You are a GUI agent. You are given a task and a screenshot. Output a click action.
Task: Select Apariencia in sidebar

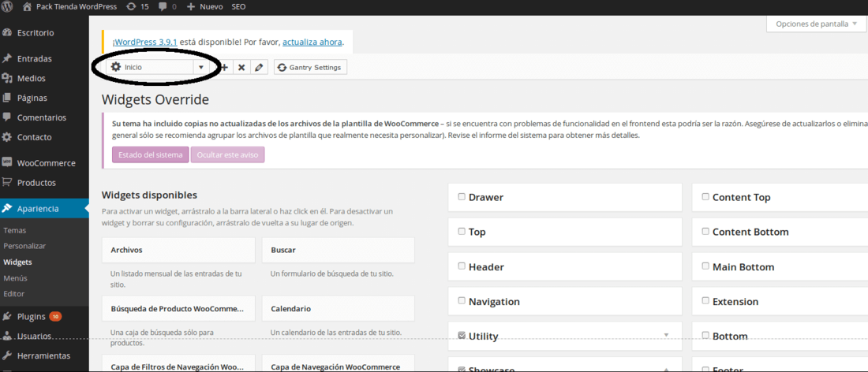tap(44, 208)
